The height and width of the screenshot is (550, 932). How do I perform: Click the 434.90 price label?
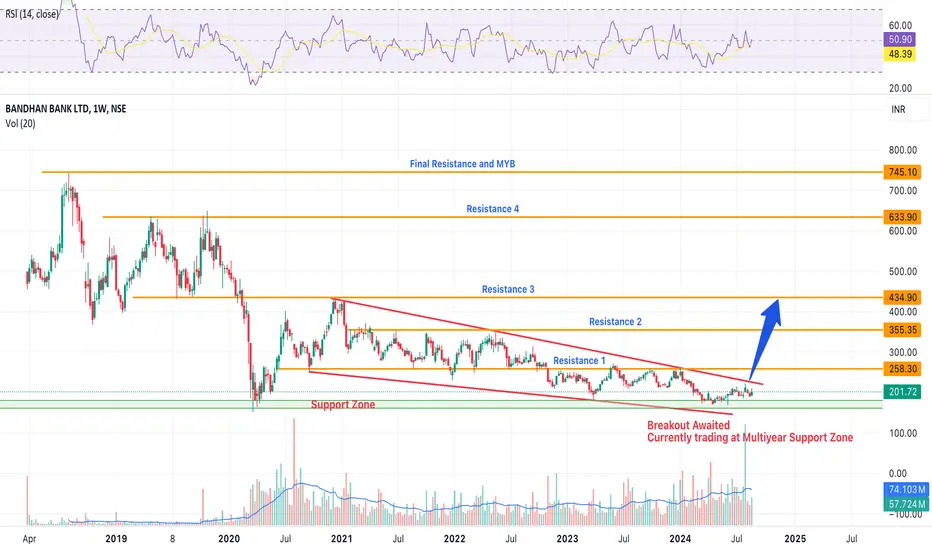click(902, 297)
